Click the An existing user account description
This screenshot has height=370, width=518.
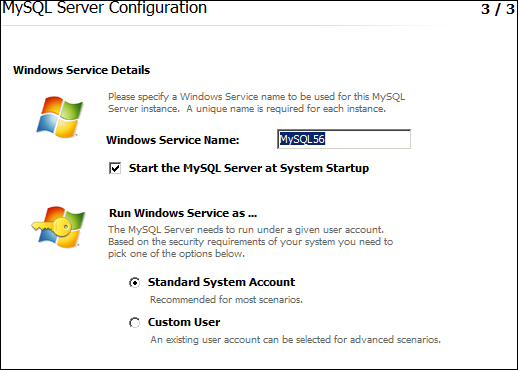coord(295,340)
